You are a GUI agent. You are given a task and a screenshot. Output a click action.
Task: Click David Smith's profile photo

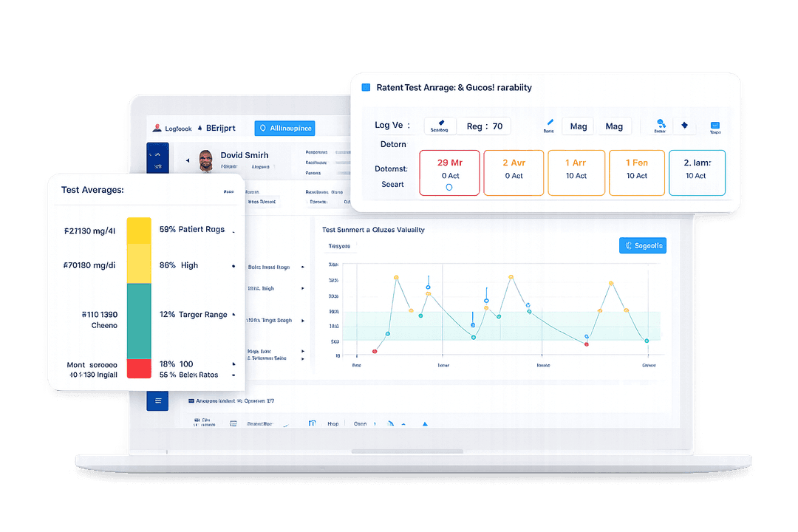tap(206, 160)
